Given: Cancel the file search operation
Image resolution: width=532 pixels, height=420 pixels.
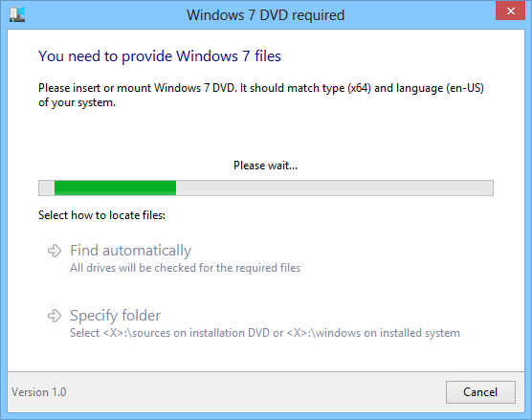Looking at the screenshot, I should click(x=480, y=392).
